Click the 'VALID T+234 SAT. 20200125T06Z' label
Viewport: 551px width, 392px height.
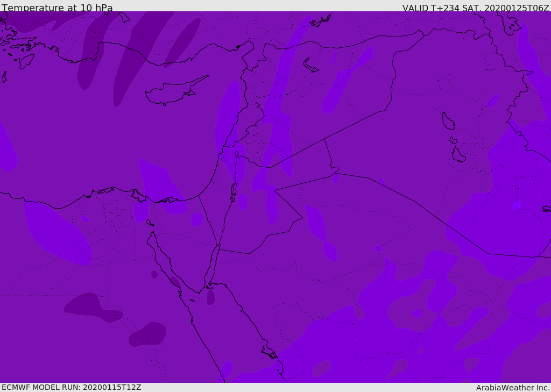tap(476, 8)
